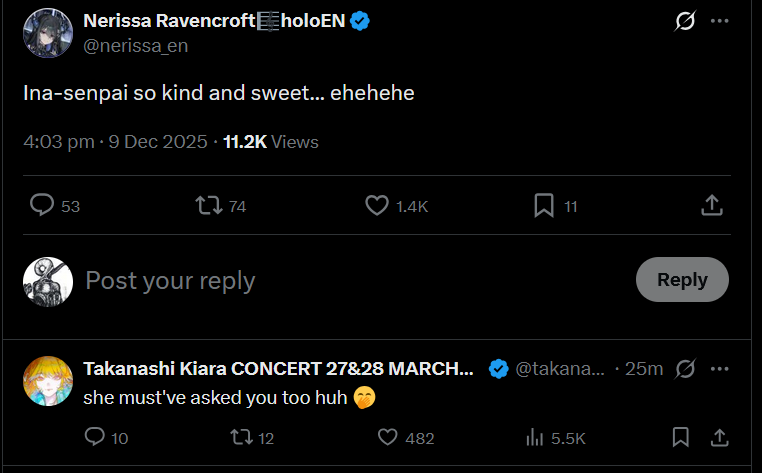Like the post by Nerissa Ravencroft
Screen dimensions: 762x473
click(x=377, y=205)
